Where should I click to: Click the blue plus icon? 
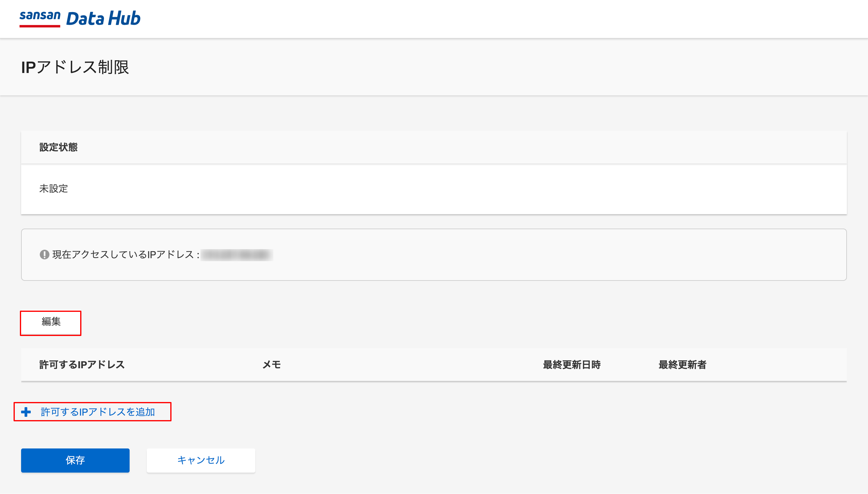26,412
